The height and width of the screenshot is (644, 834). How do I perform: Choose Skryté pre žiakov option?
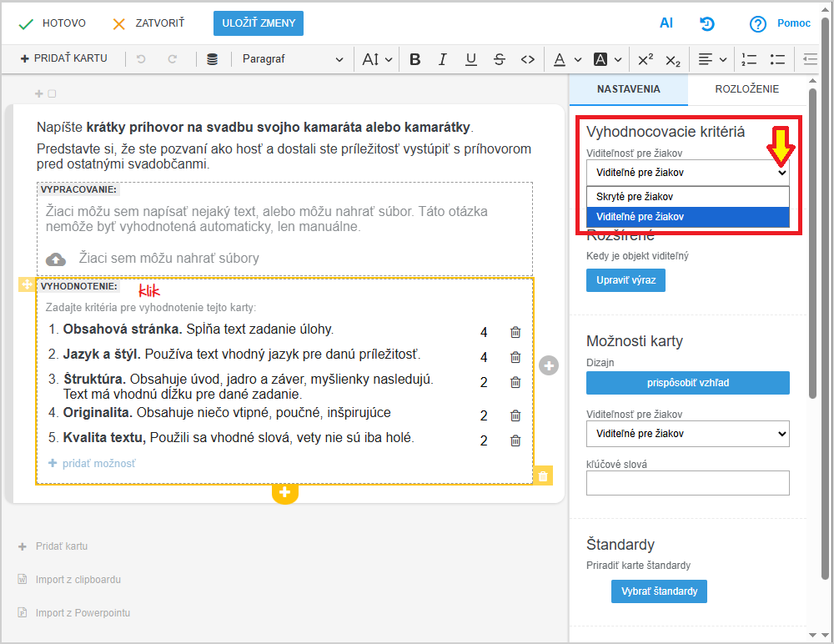click(635, 197)
